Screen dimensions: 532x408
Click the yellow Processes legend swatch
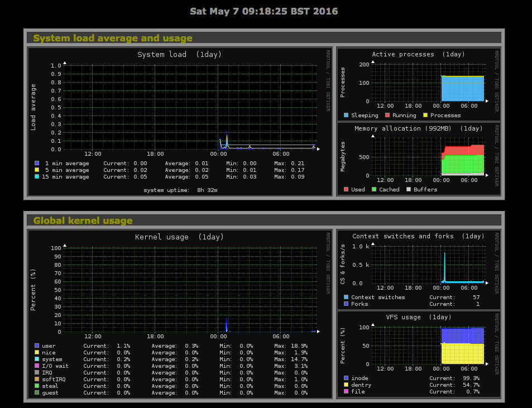pyautogui.click(x=425, y=116)
